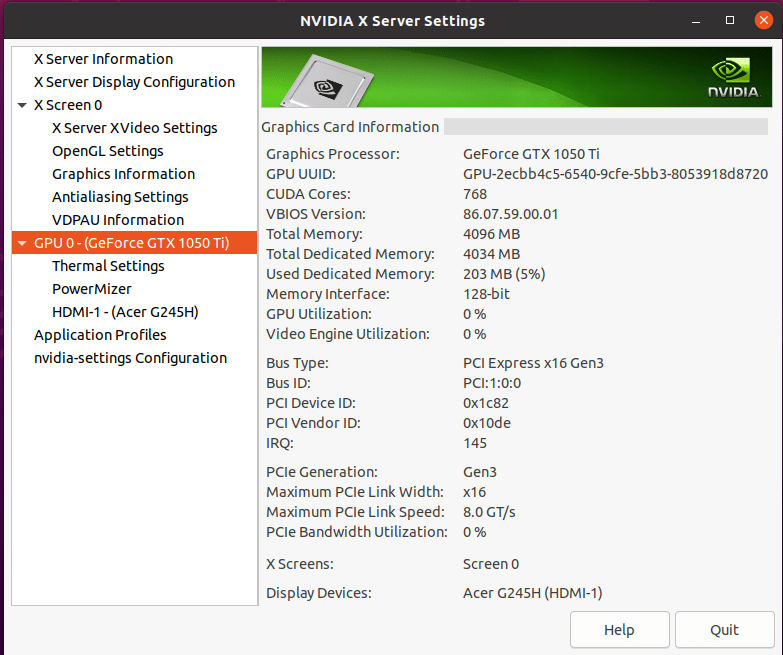Select HDMI-1 Acer G245H display

[125, 312]
